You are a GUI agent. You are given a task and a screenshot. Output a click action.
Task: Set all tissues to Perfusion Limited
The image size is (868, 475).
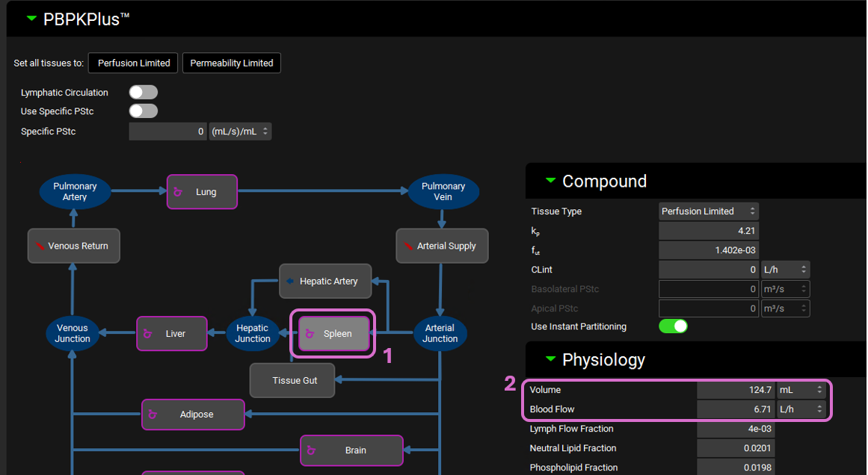(x=133, y=63)
